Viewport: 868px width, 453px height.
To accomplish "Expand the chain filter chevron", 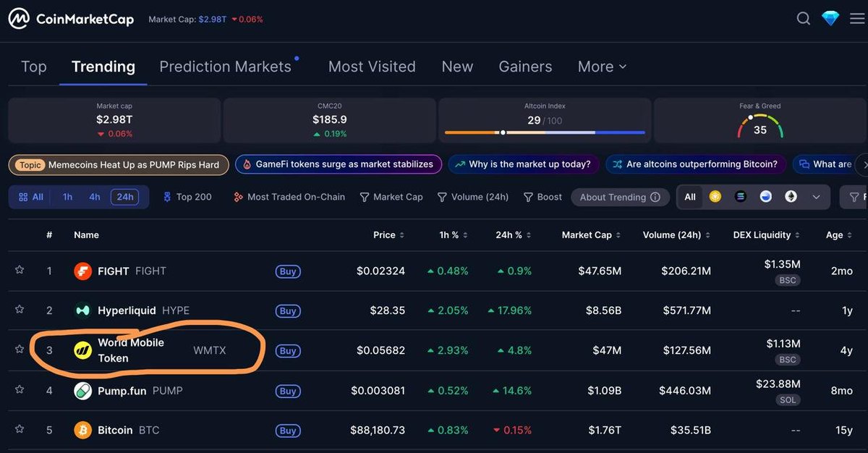I will coord(817,197).
